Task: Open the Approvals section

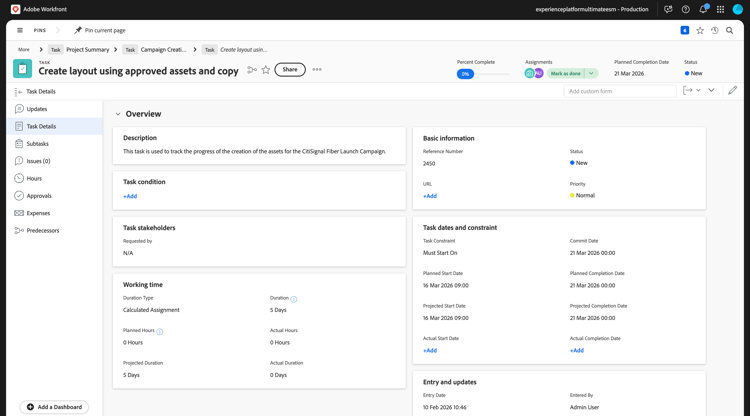Action: 39,196
